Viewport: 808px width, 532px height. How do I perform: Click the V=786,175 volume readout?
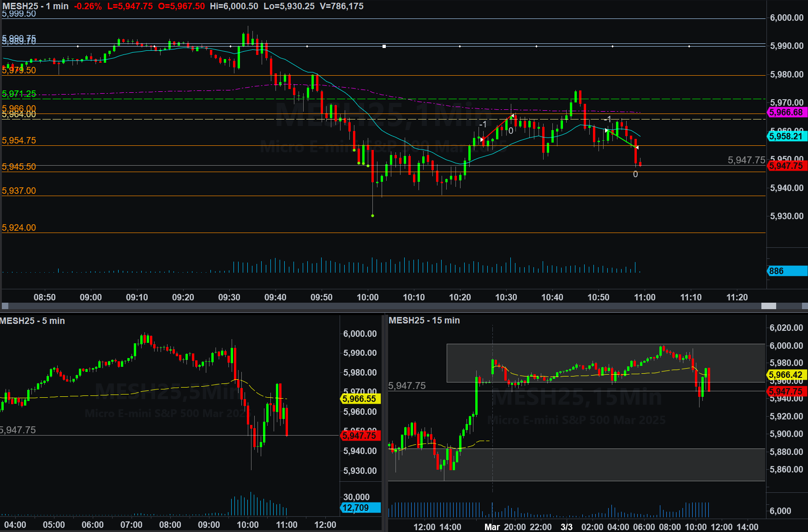tap(341, 6)
